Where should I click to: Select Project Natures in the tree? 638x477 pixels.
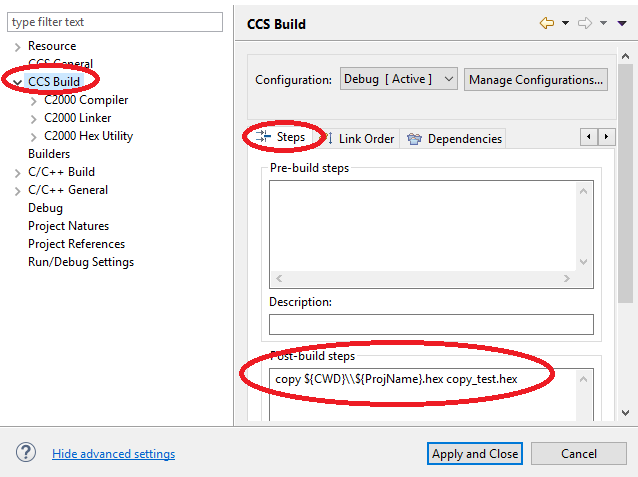[x=68, y=226]
